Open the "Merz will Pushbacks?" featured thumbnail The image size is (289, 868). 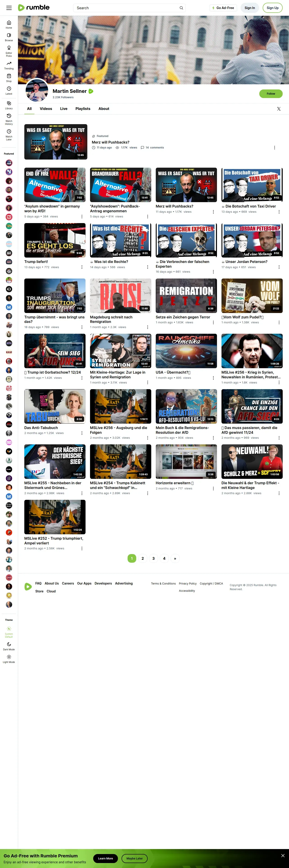56,142
